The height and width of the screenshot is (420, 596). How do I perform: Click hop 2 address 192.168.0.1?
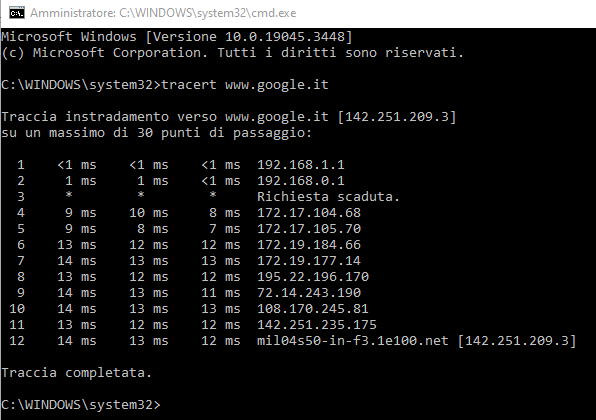coord(301,181)
